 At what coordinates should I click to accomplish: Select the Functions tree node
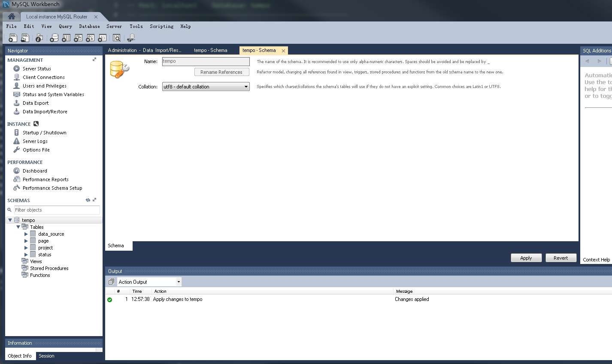click(40, 275)
